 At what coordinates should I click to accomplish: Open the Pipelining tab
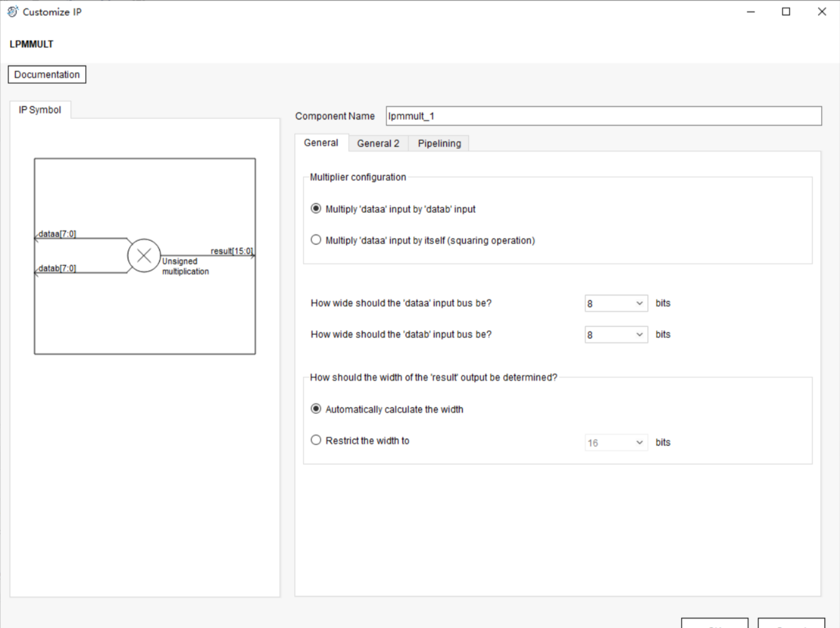pyautogui.click(x=439, y=143)
